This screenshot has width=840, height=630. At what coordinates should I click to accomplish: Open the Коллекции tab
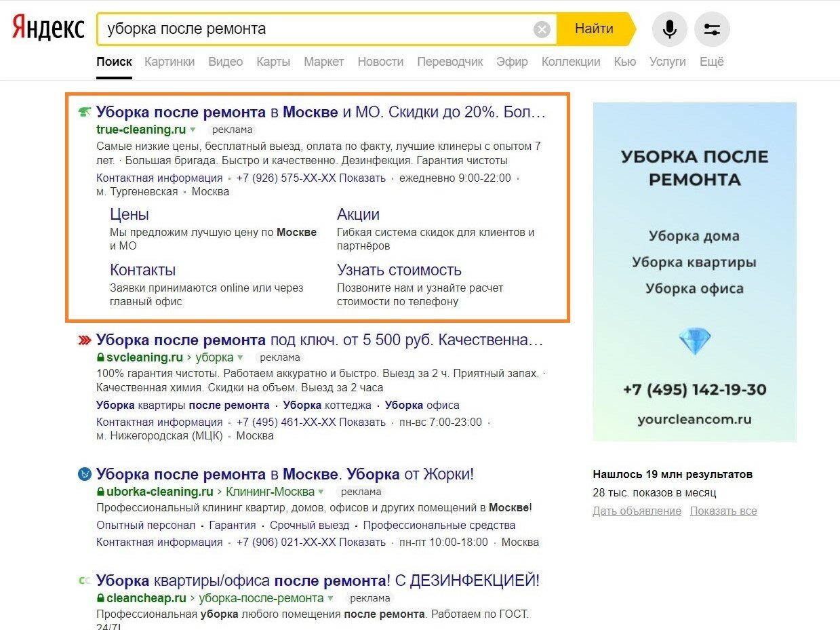pos(571,62)
